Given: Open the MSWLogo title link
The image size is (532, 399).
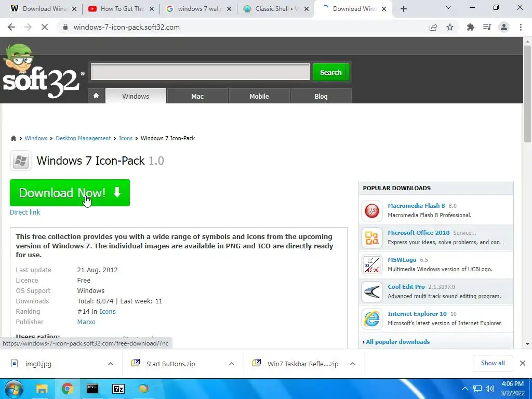Looking at the screenshot, I should click(402, 260).
